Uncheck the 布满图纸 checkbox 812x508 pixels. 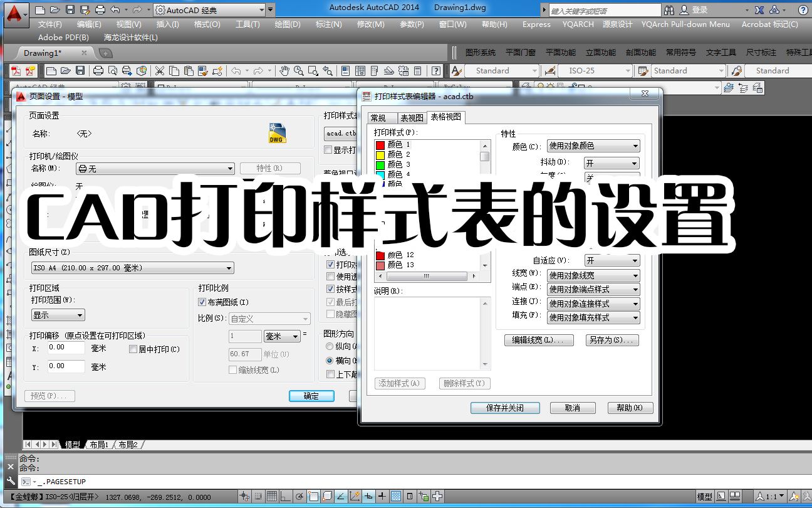tap(202, 302)
